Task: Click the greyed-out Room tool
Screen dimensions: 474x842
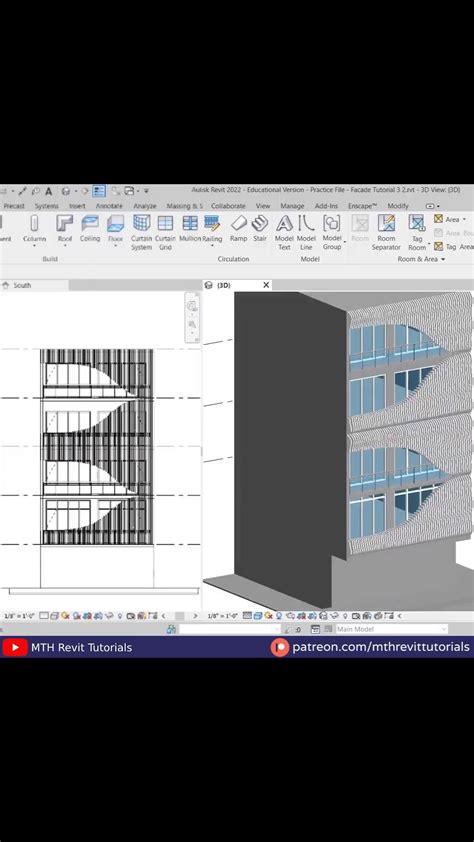Action: point(360,228)
